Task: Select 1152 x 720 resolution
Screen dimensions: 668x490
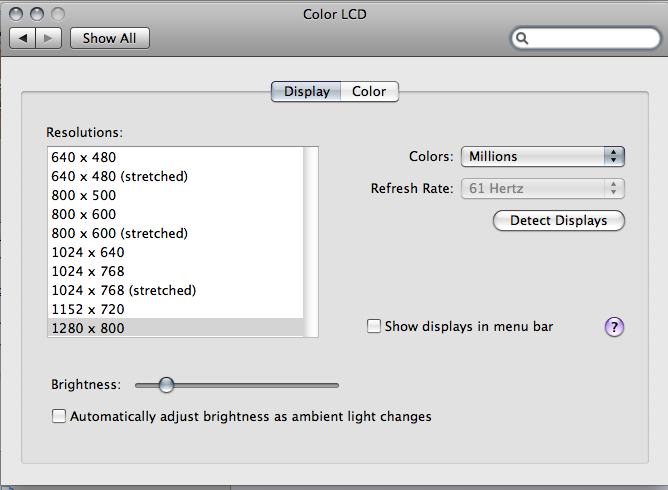Action: coord(176,309)
